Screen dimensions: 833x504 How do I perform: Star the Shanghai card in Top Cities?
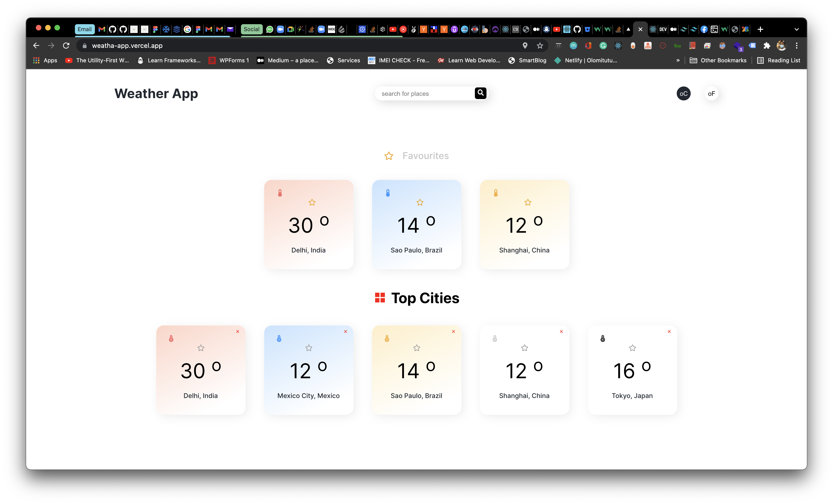(x=524, y=348)
